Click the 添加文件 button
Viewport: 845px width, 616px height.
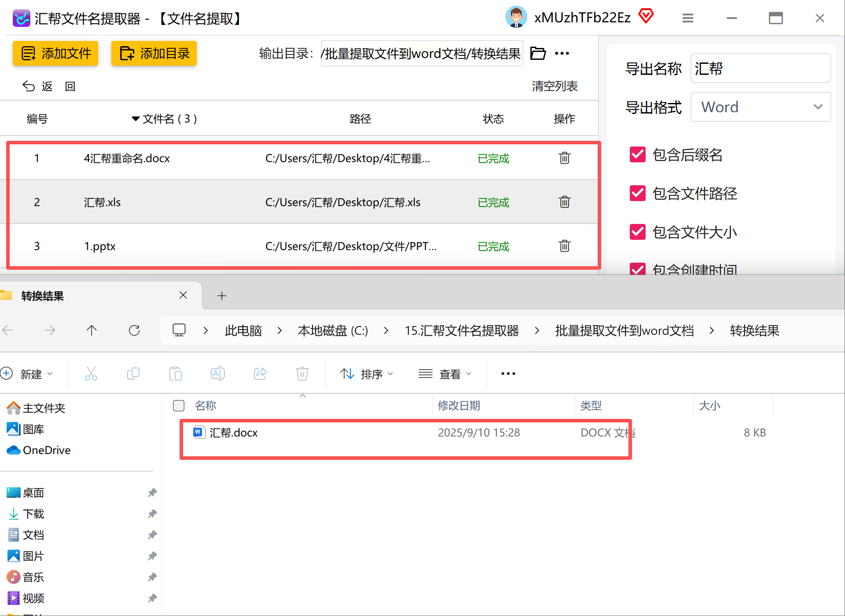click(x=55, y=53)
